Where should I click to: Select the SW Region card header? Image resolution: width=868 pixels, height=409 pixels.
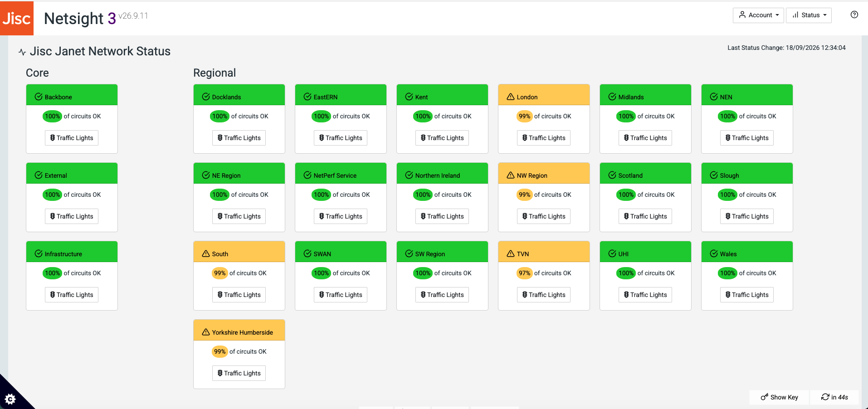tap(442, 252)
